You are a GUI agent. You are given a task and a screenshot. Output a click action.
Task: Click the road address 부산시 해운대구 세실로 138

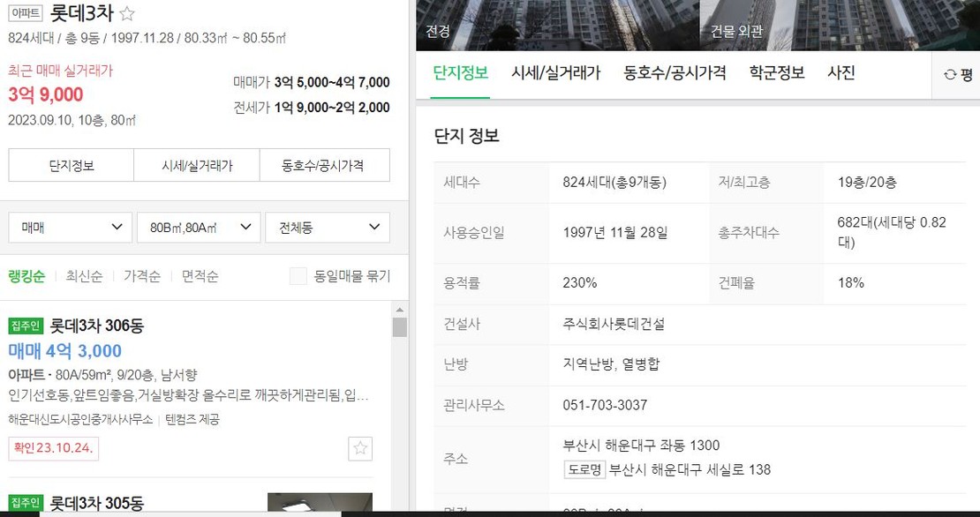tap(690, 469)
